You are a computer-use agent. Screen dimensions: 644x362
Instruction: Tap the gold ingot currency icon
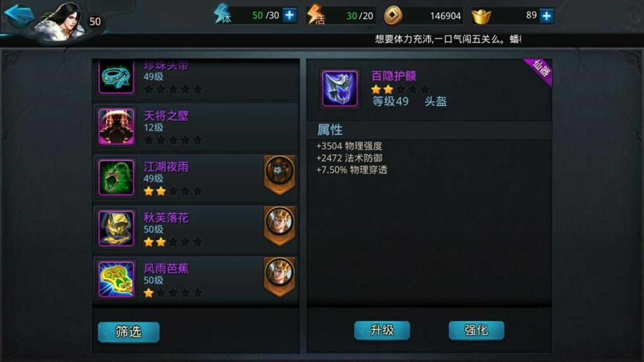481,16
